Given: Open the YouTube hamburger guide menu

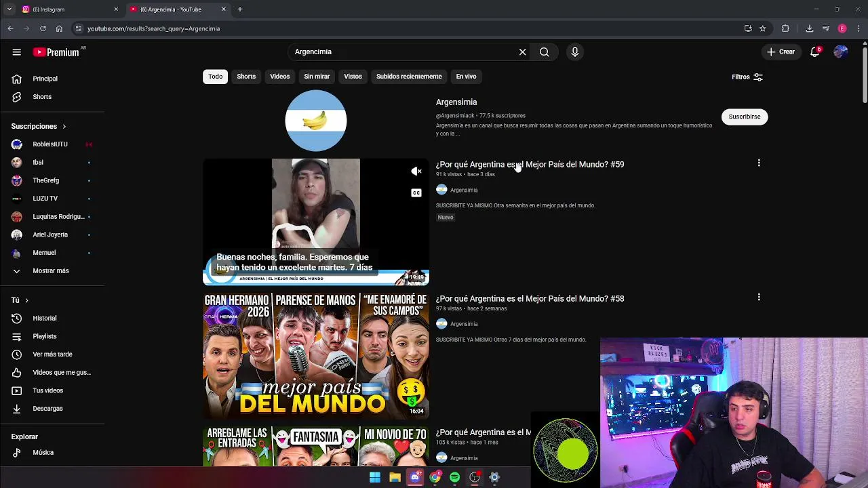Looking at the screenshot, I should (x=16, y=52).
